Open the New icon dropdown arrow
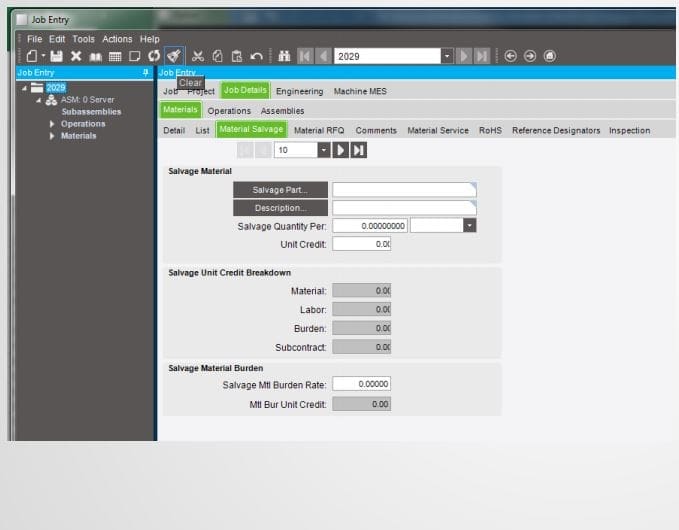 coord(43,56)
